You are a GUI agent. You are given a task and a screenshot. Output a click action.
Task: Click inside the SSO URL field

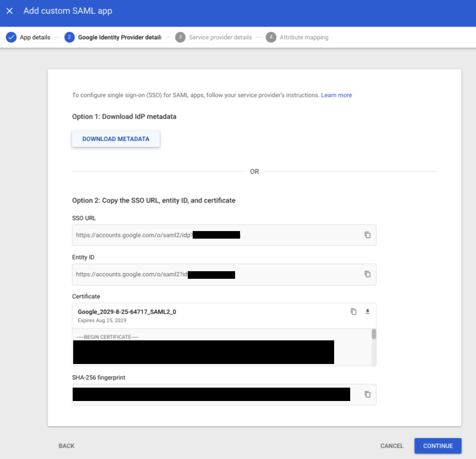(214, 235)
